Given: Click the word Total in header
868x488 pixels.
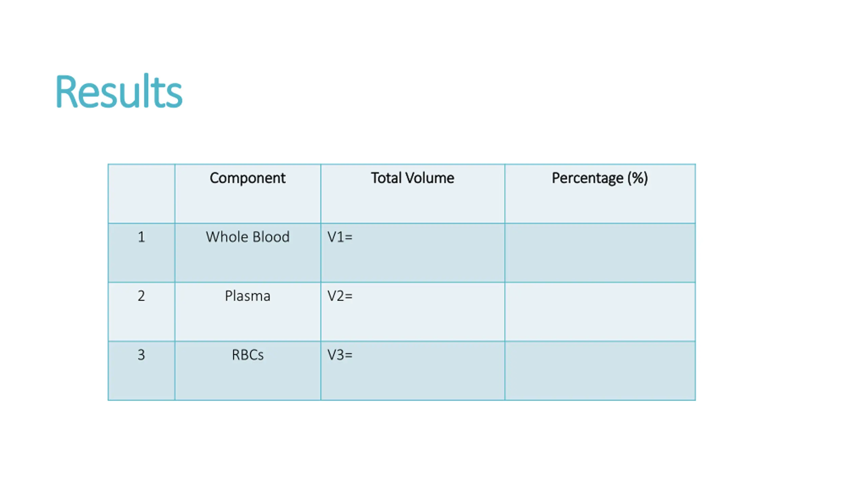Looking at the screenshot, I should click(x=386, y=178).
